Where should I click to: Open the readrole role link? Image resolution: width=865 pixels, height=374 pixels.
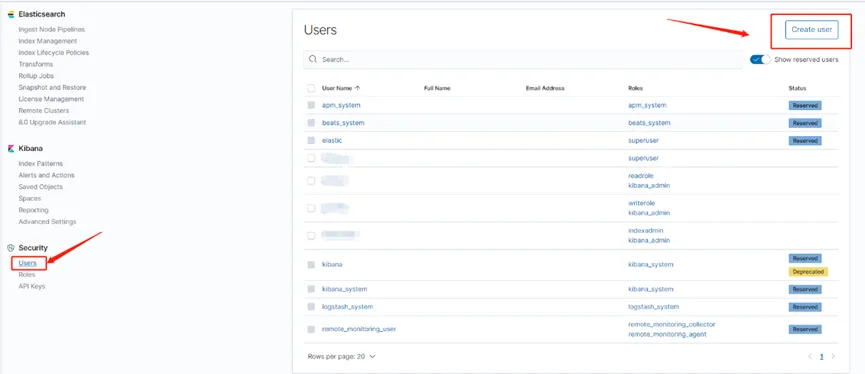(x=641, y=176)
